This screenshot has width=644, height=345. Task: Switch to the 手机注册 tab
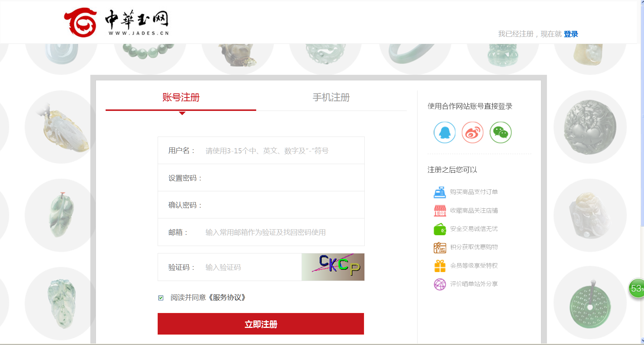(331, 98)
